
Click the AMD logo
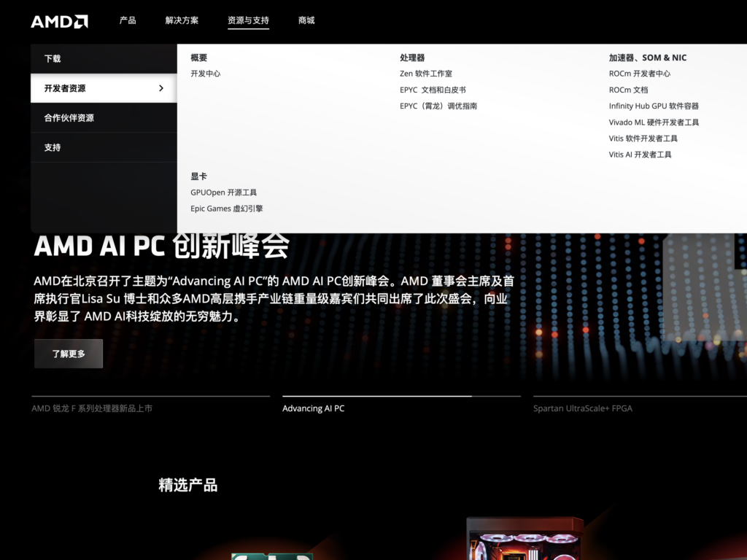59,21
